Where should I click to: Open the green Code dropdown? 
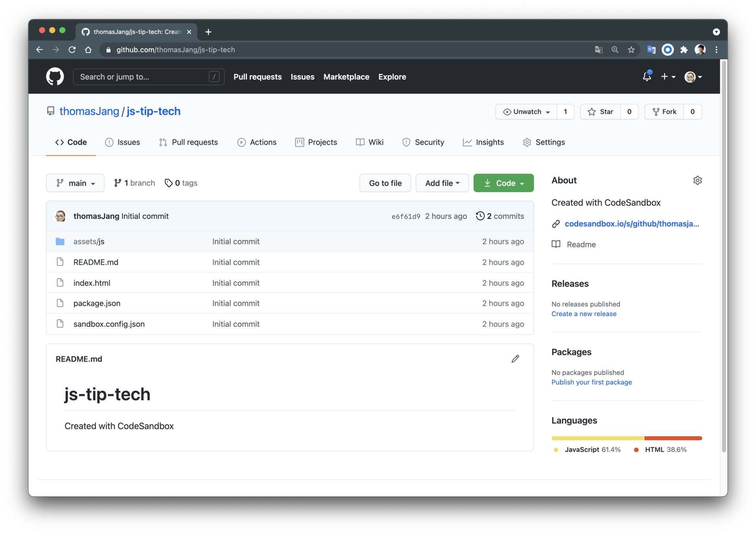[503, 183]
